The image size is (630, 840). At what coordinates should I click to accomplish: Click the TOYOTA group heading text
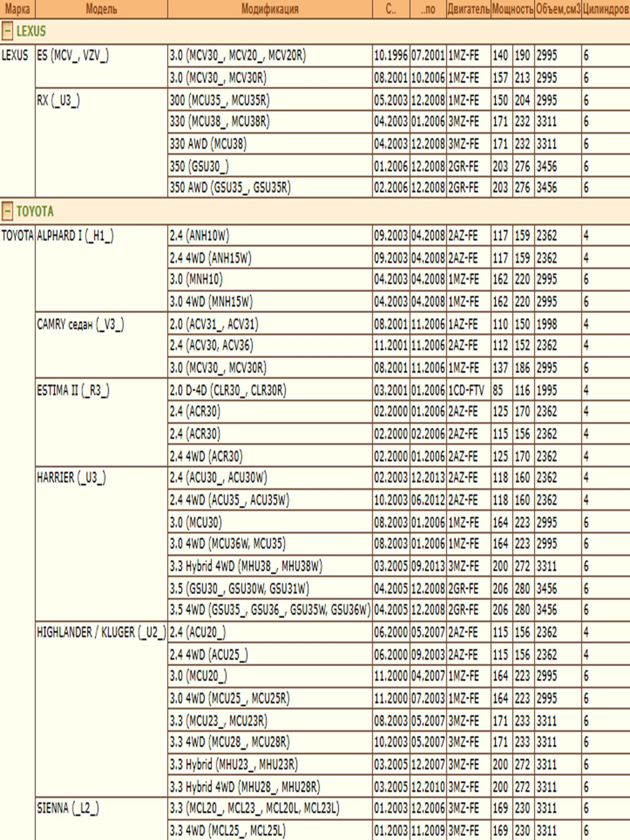coord(35,211)
